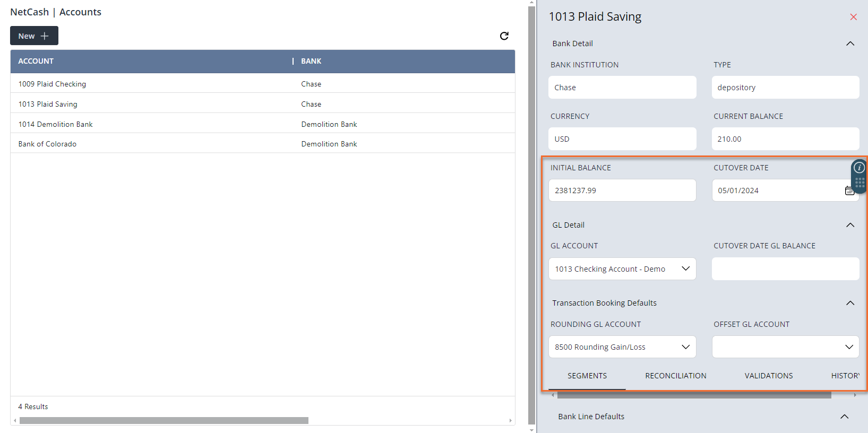868x433 pixels.
Task: Collapse Transaction Booking Defaults section
Action: (x=849, y=303)
